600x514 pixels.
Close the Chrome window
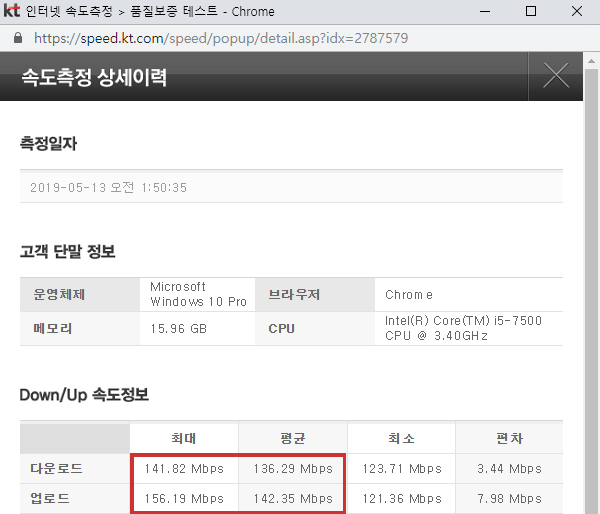[577, 11]
